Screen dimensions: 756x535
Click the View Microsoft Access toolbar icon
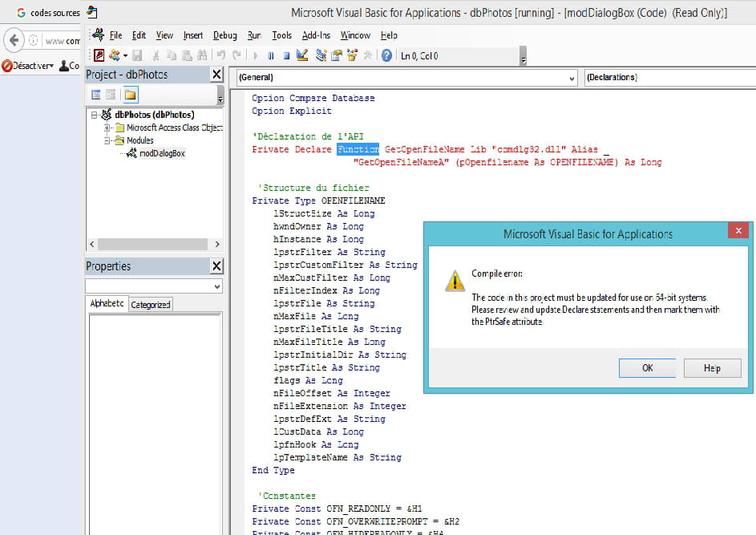click(99, 55)
